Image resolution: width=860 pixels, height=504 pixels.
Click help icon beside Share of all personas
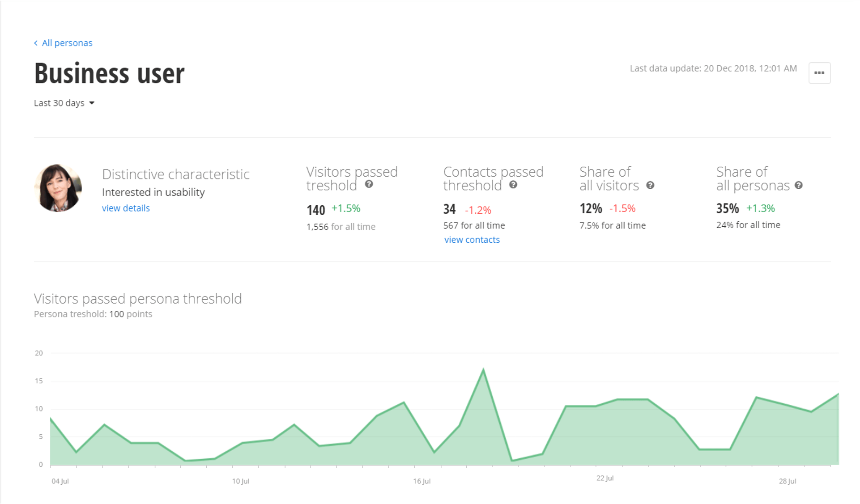pyautogui.click(x=799, y=185)
